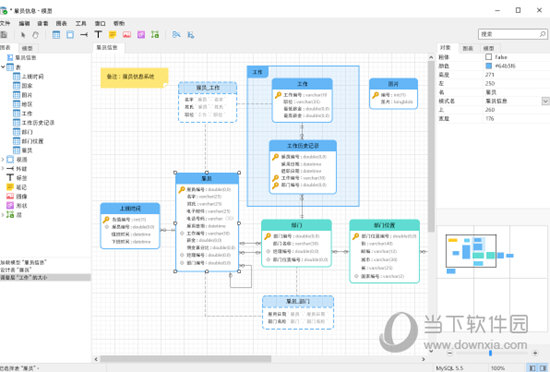This screenshot has height=372, width=550.
Task: Collapse the 表 tables tree node
Action: pos(3,67)
